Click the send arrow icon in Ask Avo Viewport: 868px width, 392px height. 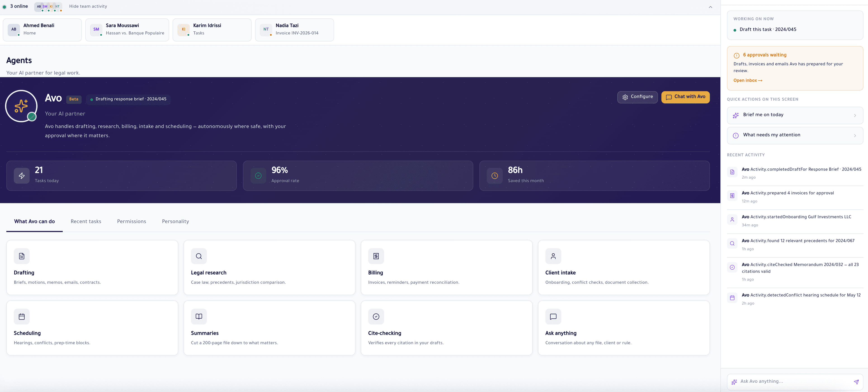856,382
